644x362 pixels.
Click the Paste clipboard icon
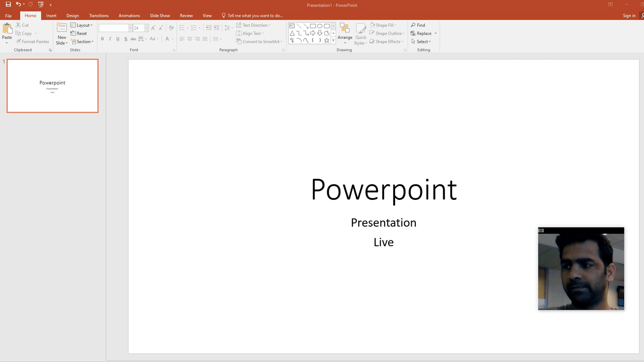coord(7,29)
